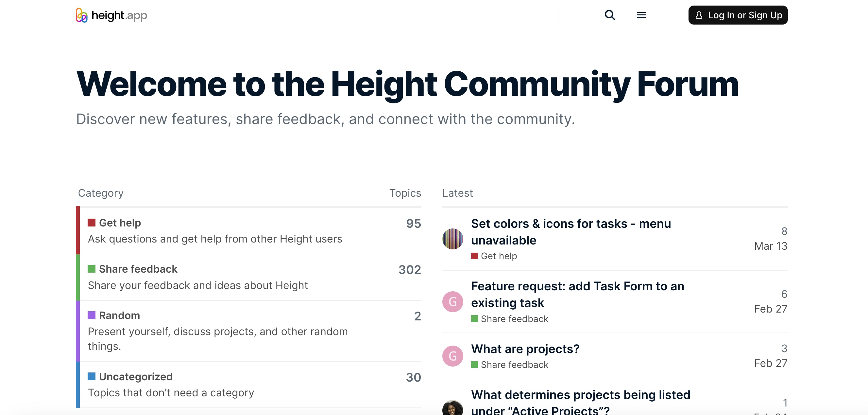Click Feb 27 date of Feature request topic

tap(771, 309)
